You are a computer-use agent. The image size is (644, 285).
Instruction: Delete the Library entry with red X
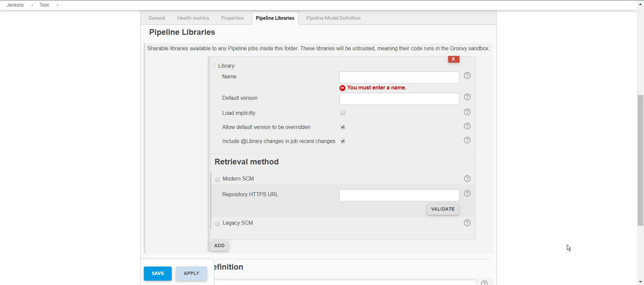coord(453,59)
